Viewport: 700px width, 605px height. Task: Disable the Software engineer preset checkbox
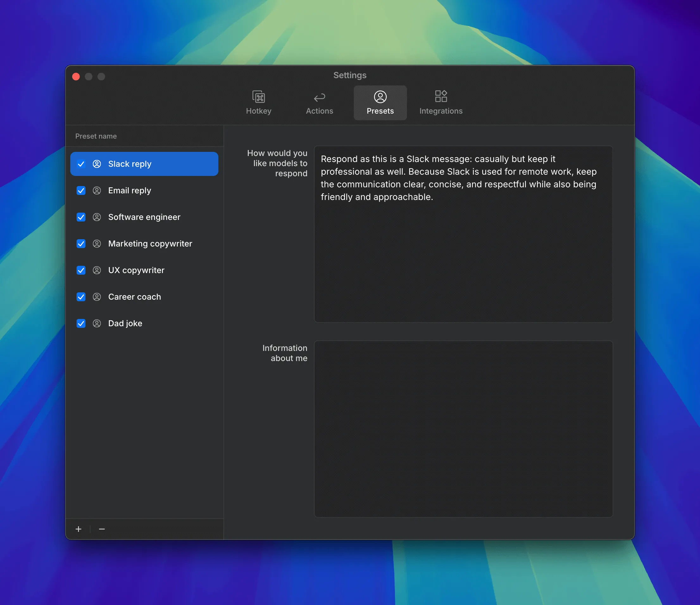81,217
